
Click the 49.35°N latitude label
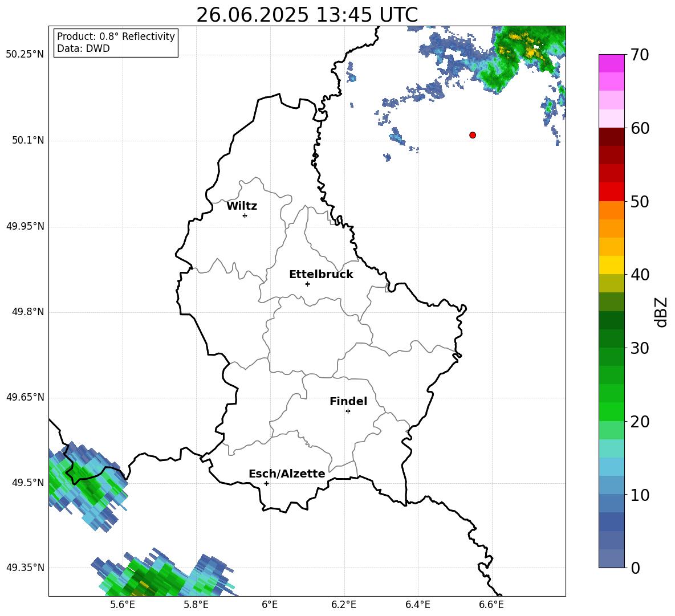25,568
